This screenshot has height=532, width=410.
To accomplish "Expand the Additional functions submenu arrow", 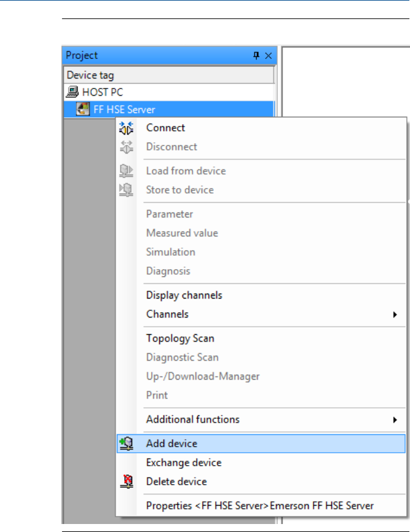I will (x=395, y=420).
